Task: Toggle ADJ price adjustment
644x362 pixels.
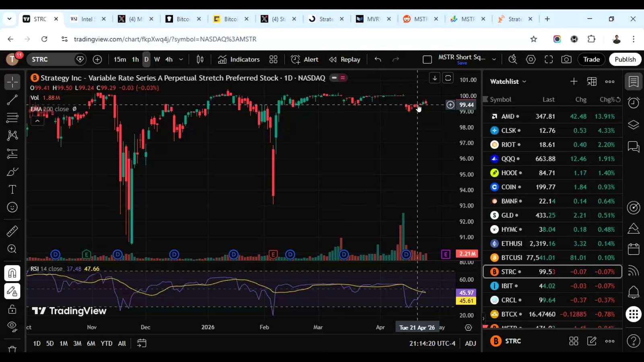Action: click(x=471, y=343)
